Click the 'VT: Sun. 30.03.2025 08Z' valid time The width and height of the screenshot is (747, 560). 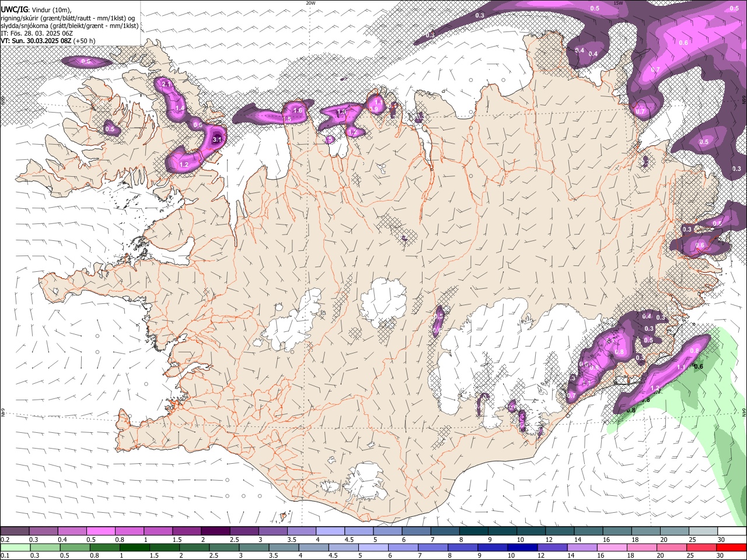tap(36, 40)
